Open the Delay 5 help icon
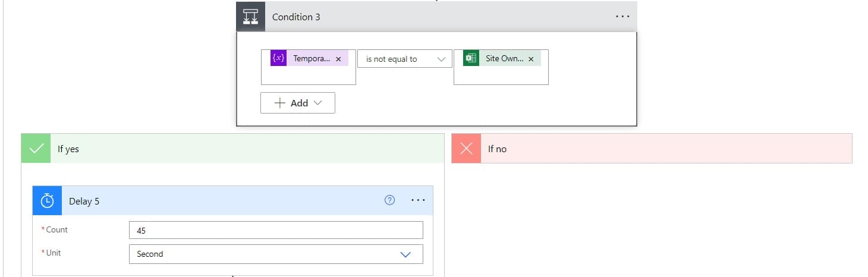 point(390,200)
